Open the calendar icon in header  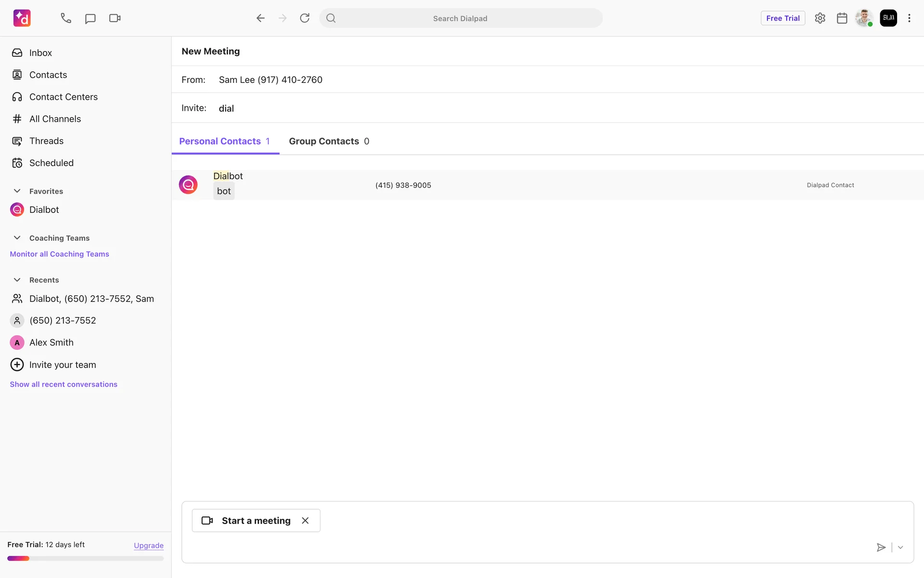pyautogui.click(x=842, y=18)
